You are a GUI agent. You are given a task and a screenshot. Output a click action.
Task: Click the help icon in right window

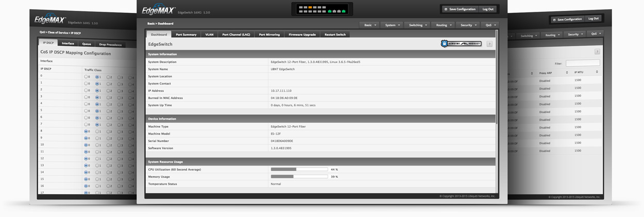click(597, 52)
